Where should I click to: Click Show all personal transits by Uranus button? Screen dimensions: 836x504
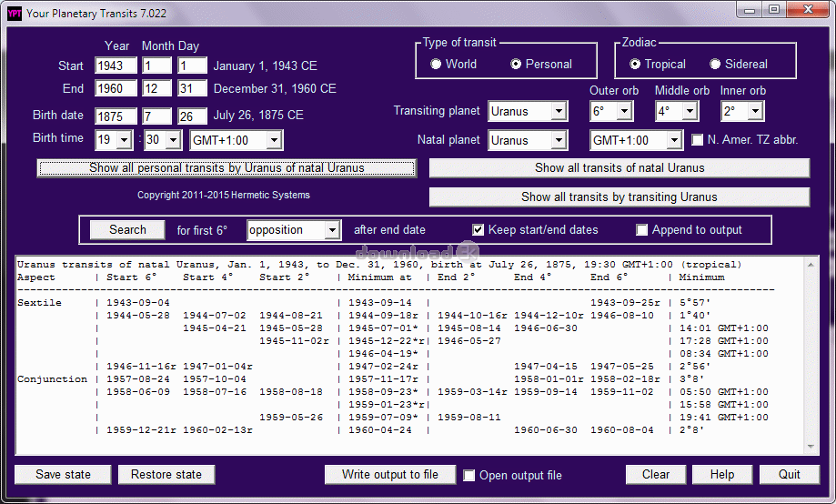(227, 168)
